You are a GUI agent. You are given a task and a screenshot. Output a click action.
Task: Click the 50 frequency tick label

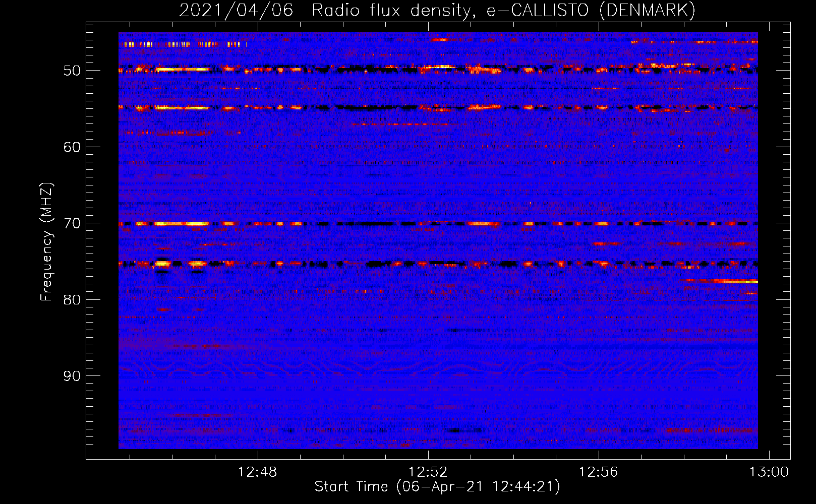(72, 71)
